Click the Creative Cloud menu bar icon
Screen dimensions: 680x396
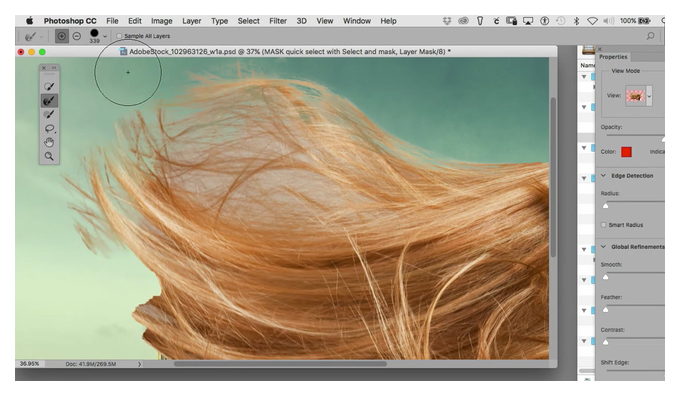click(x=464, y=21)
